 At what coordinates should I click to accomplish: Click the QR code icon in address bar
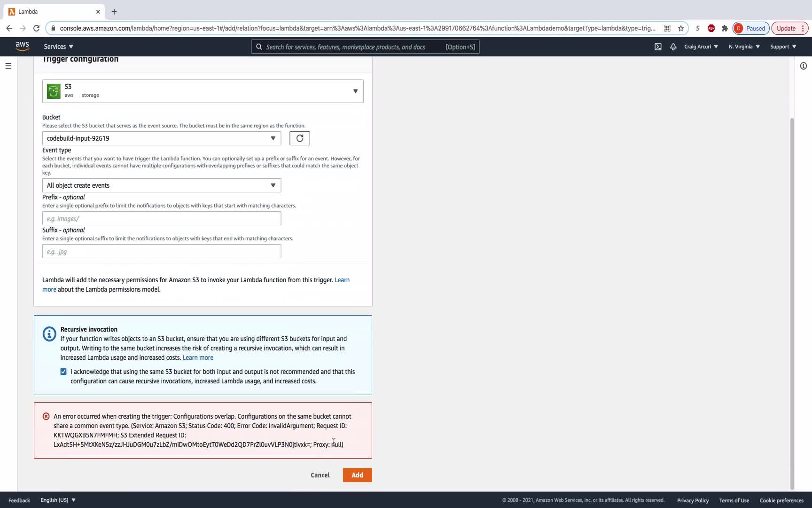(x=667, y=28)
